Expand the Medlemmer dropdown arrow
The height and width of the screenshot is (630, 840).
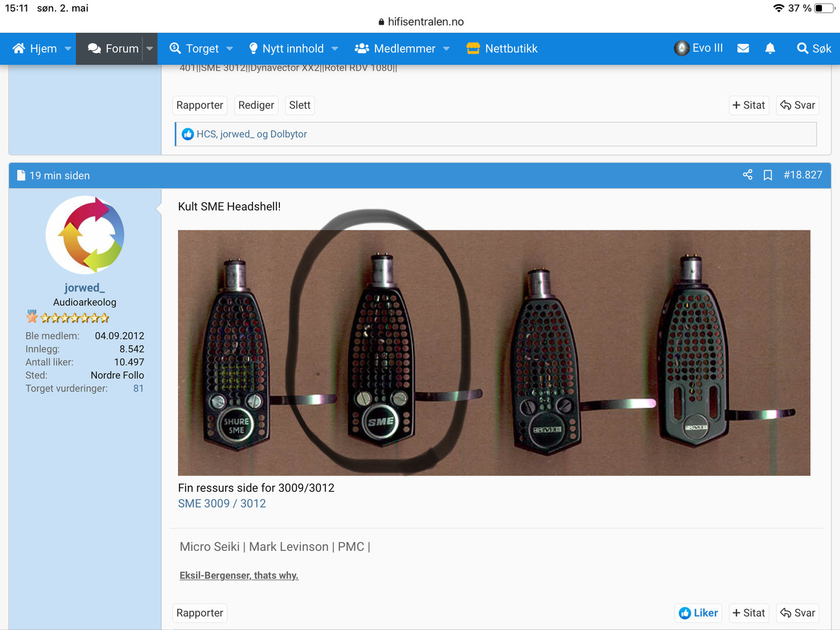(446, 48)
